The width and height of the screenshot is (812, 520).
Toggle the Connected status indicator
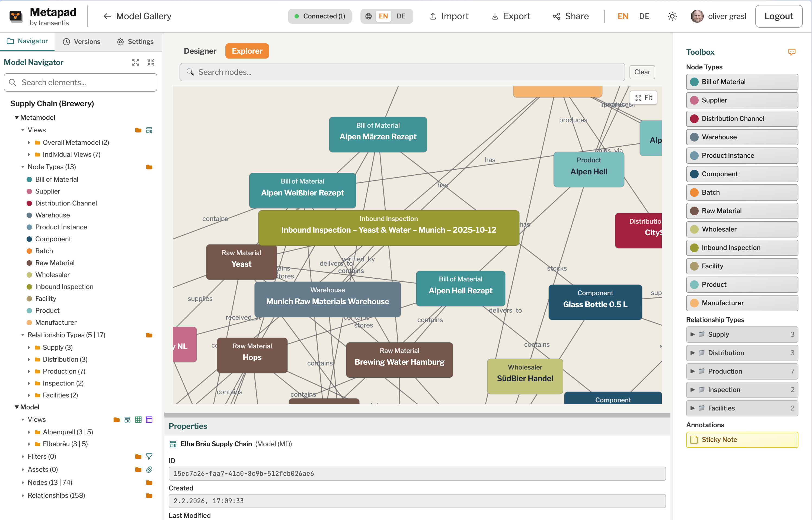pyautogui.click(x=319, y=16)
